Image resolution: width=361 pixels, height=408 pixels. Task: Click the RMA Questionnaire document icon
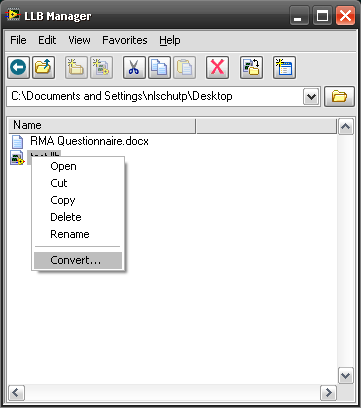tap(17, 142)
